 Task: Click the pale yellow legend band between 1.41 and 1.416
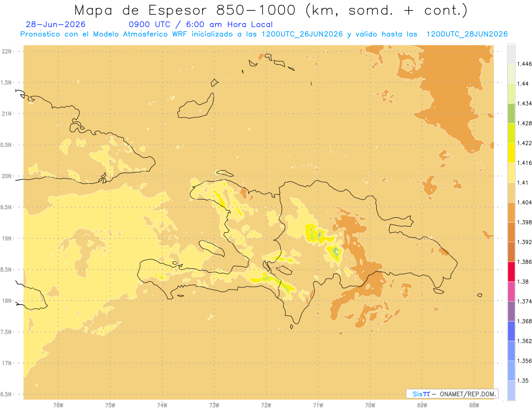511,172
